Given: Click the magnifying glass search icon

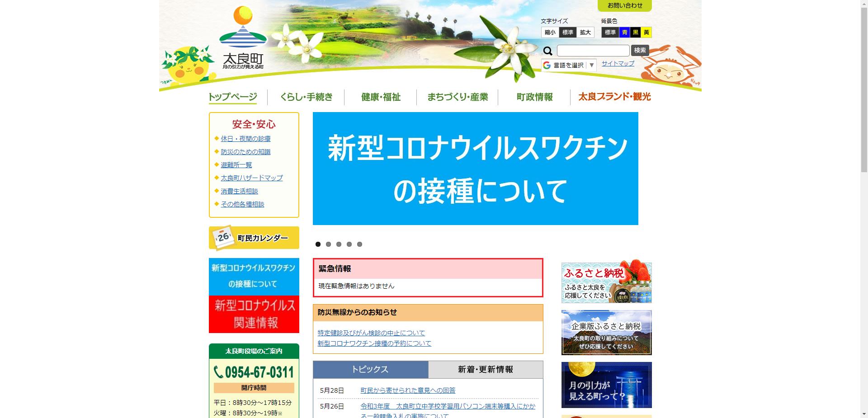Looking at the screenshot, I should pos(549,51).
